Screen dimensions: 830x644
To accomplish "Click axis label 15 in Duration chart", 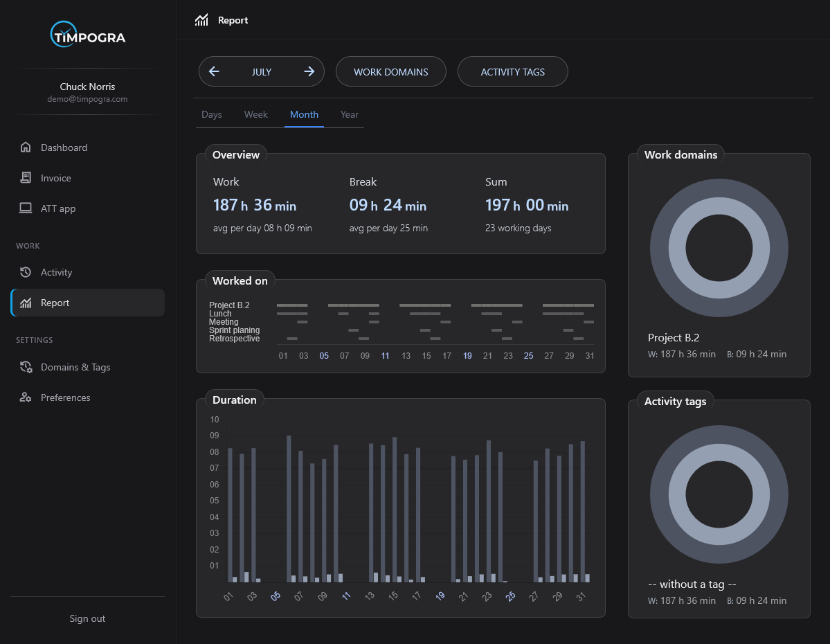I will pos(393,596).
